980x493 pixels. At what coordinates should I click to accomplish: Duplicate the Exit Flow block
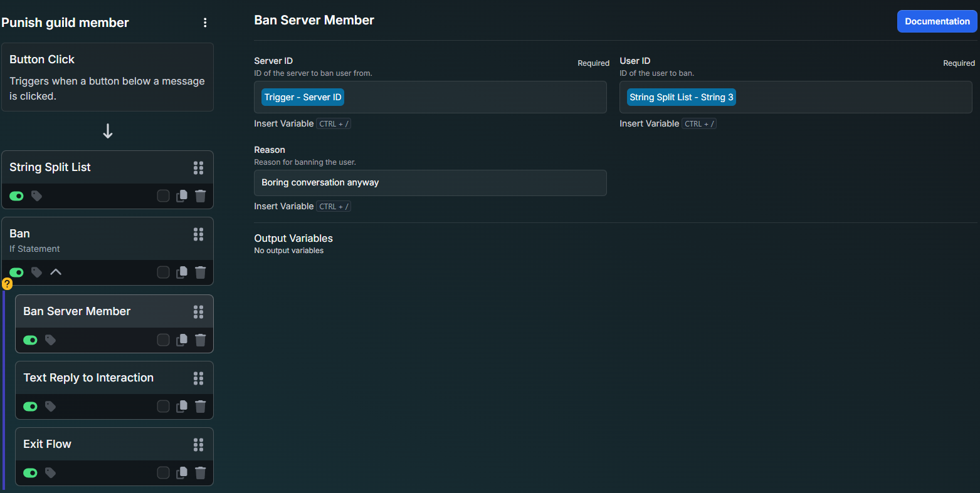(182, 473)
